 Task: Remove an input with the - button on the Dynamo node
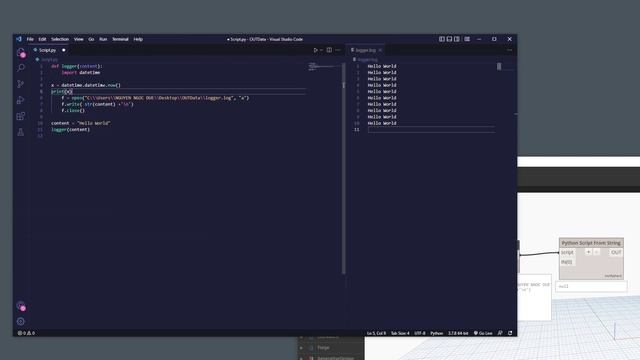click(x=596, y=252)
